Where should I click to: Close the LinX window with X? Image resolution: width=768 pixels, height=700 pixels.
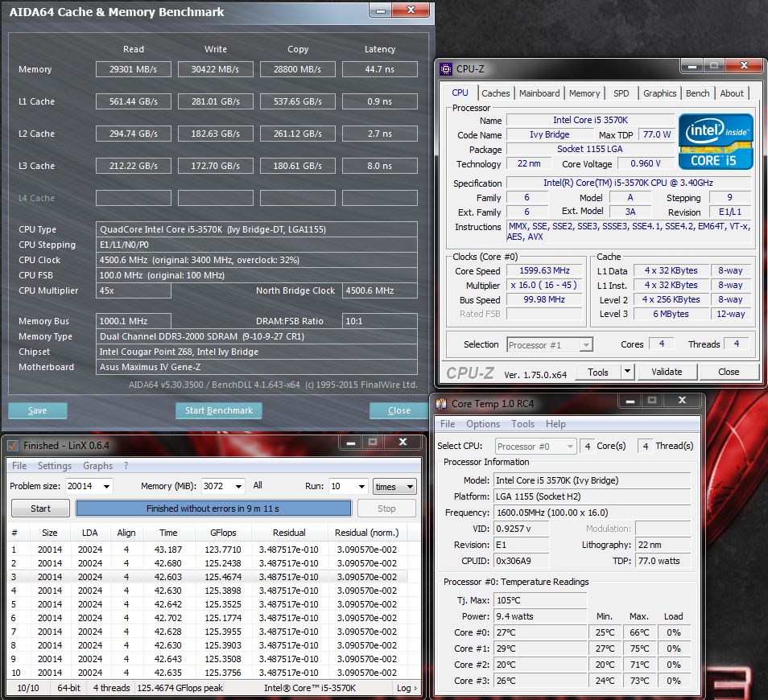[403, 443]
